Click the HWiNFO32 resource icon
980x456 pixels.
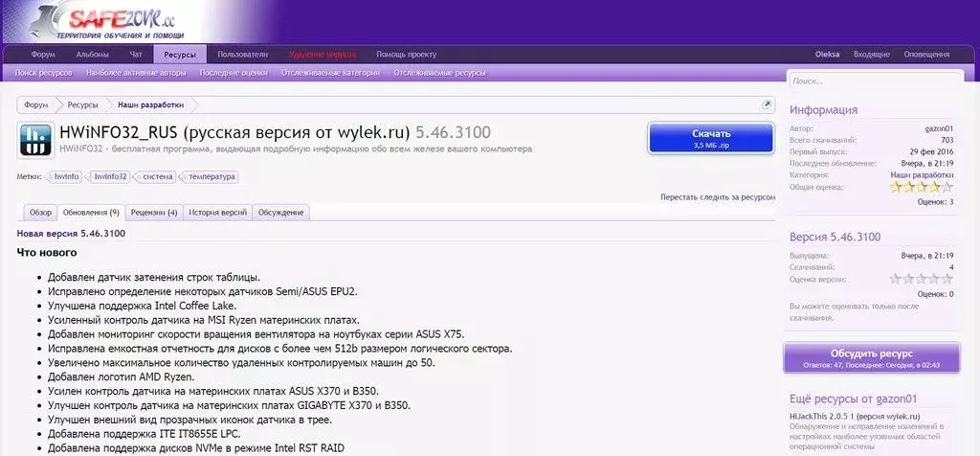(35, 140)
